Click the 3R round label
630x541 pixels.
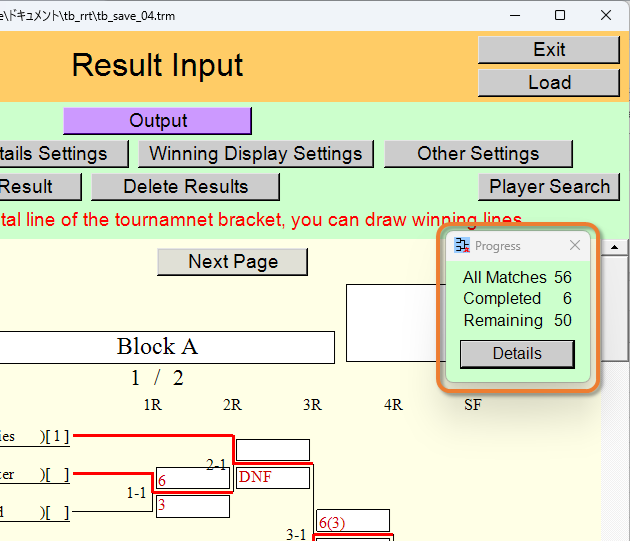[312, 405]
